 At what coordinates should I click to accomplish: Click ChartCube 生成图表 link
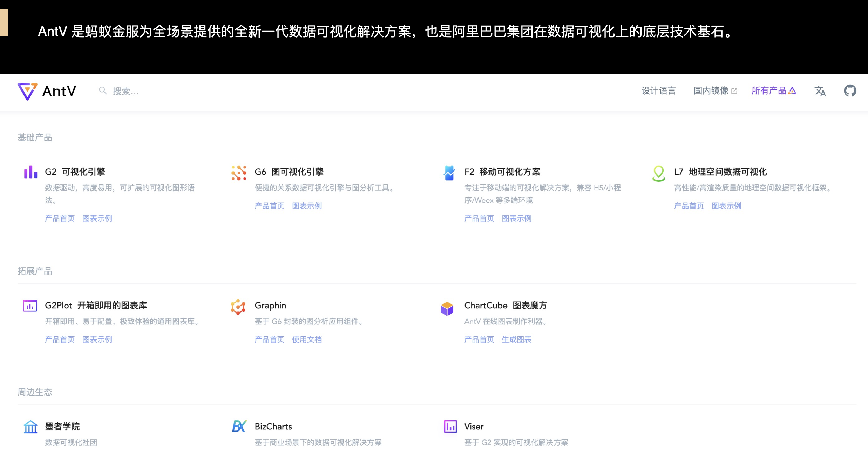pos(516,340)
